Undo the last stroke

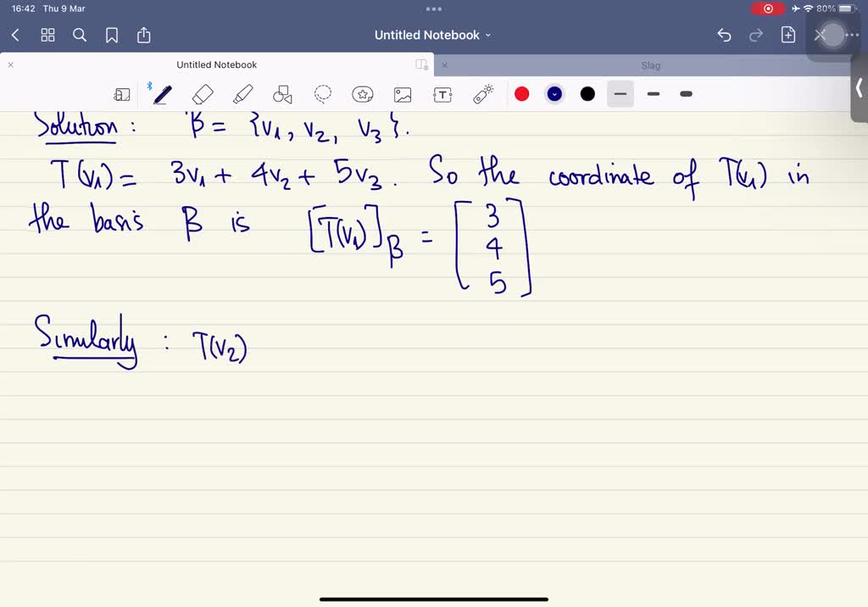tap(724, 35)
